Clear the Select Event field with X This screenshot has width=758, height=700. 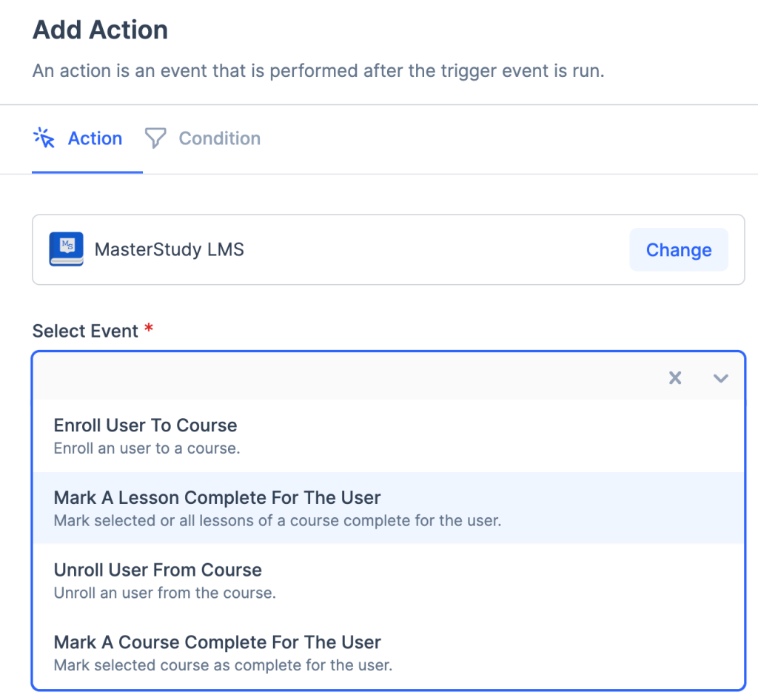click(674, 378)
